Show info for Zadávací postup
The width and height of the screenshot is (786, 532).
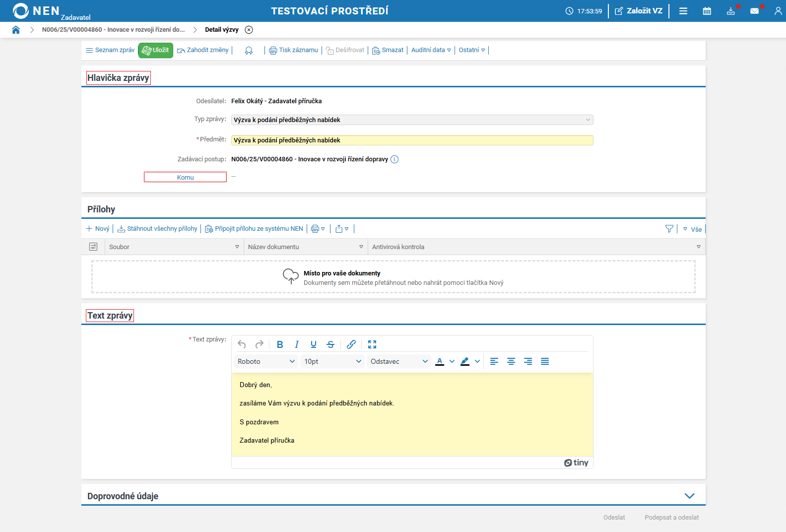pyautogui.click(x=394, y=159)
